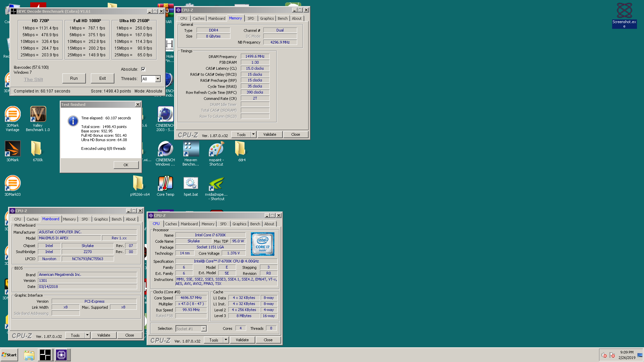
Task: Expand the Socket #1 selection dropdown
Action: click(x=204, y=329)
